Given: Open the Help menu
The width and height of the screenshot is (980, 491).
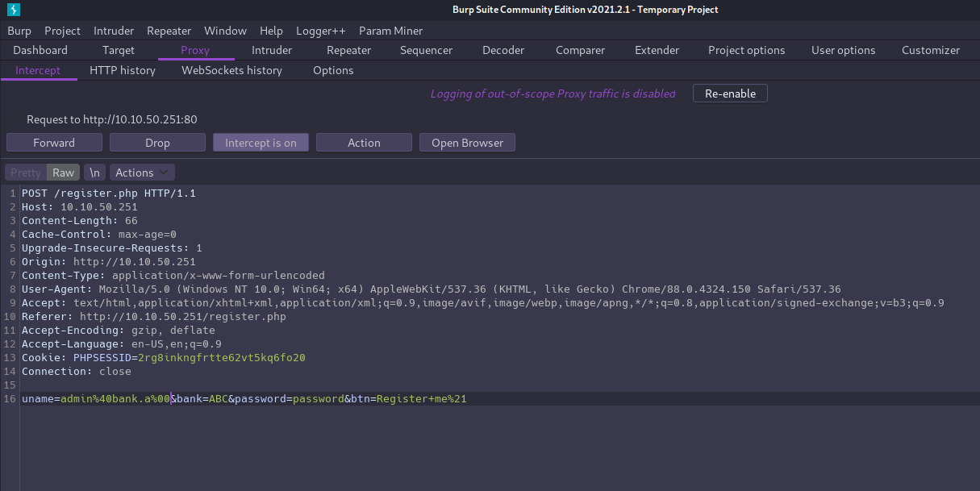Looking at the screenshot, I should (271, 31).
